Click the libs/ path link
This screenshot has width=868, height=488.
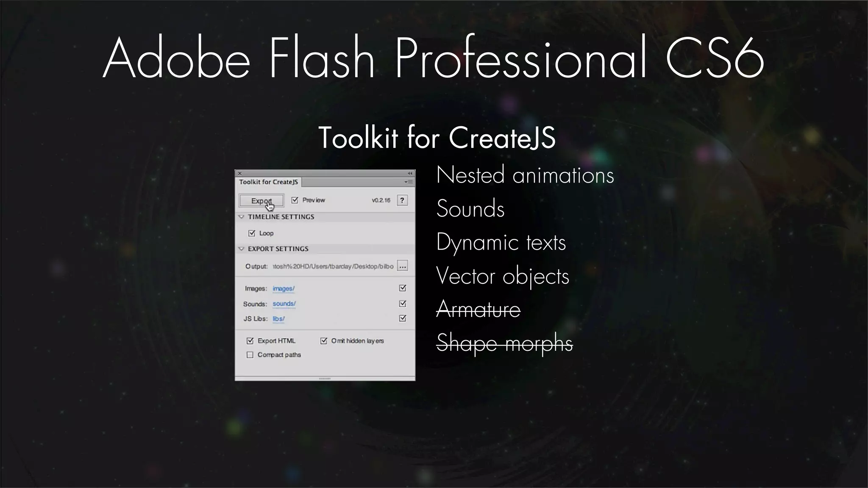tap(278, 319)
